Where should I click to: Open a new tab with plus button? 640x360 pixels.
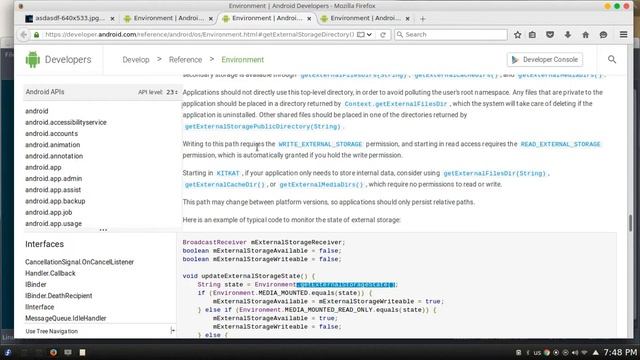pos(423,19)
